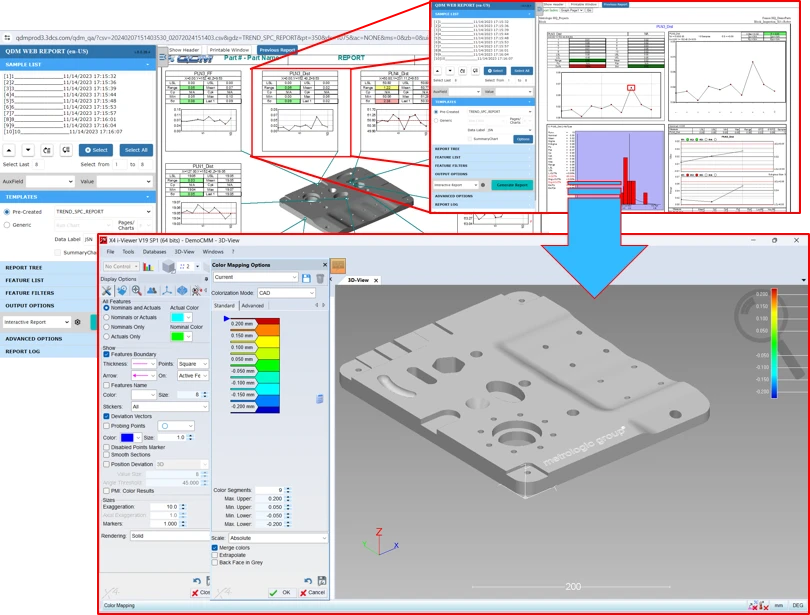This screenshot has width=810, height=615.
Task: Click the bug-shaped icon in Display Options toolbar
Action: pyautogui.click(x=196, y=291)
